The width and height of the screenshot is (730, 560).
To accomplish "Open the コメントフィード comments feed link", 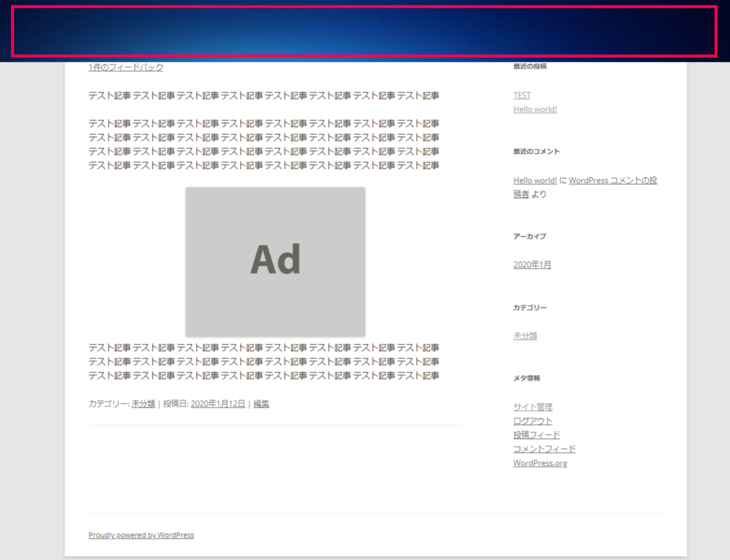I will click(545, 449).
